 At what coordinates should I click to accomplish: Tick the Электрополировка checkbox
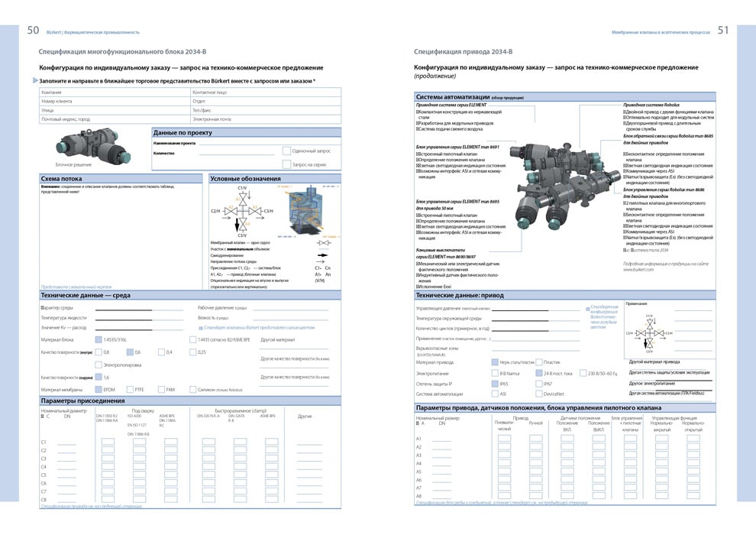pos(99,365)
